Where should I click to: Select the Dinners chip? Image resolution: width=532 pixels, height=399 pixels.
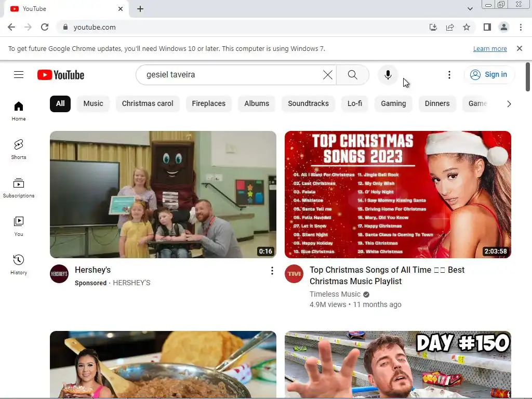tap(437, 104)
